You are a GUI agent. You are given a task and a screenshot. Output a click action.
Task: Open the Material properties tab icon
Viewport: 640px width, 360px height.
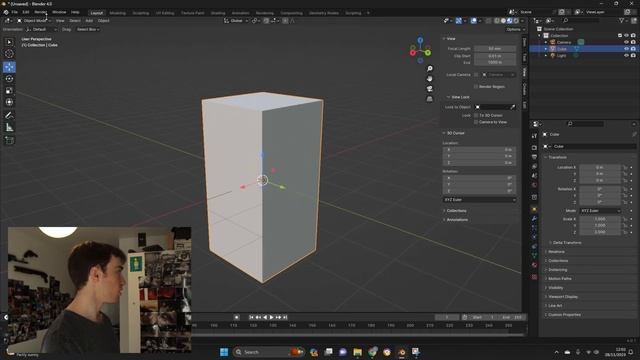(534, 265)
